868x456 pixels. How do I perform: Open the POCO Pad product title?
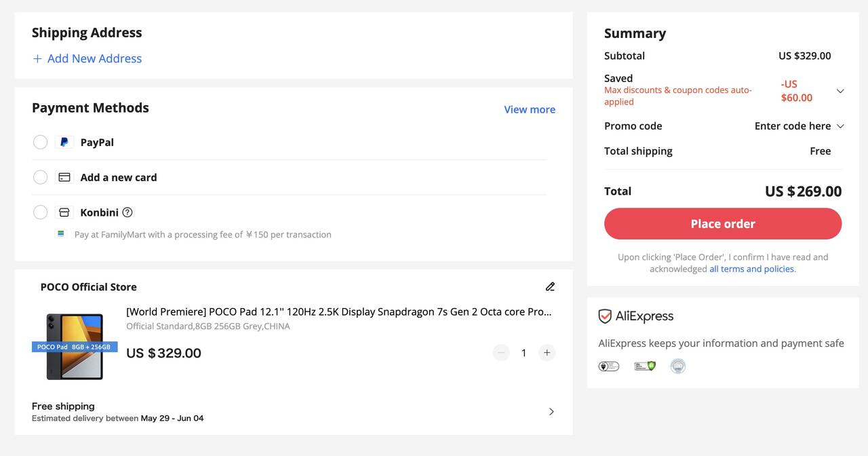click(x=338, y=311)
